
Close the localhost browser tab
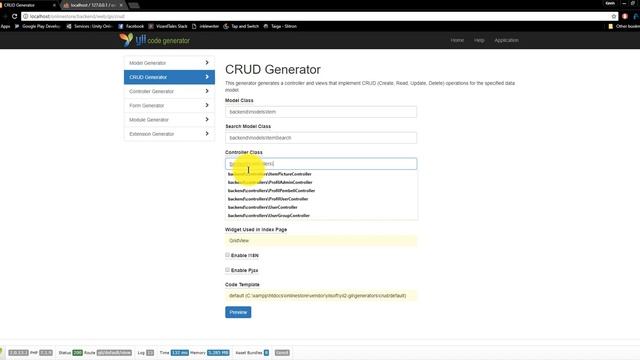click(x=121, y=5)
